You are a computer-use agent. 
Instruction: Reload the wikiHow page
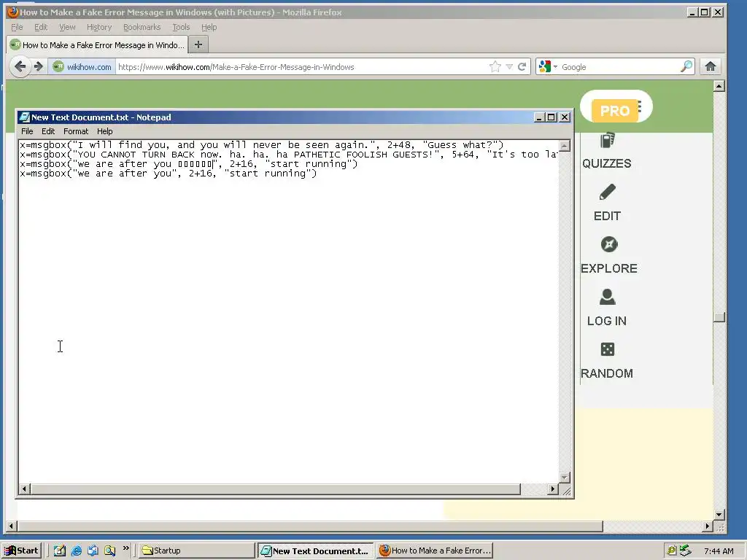tap(522, 66)
